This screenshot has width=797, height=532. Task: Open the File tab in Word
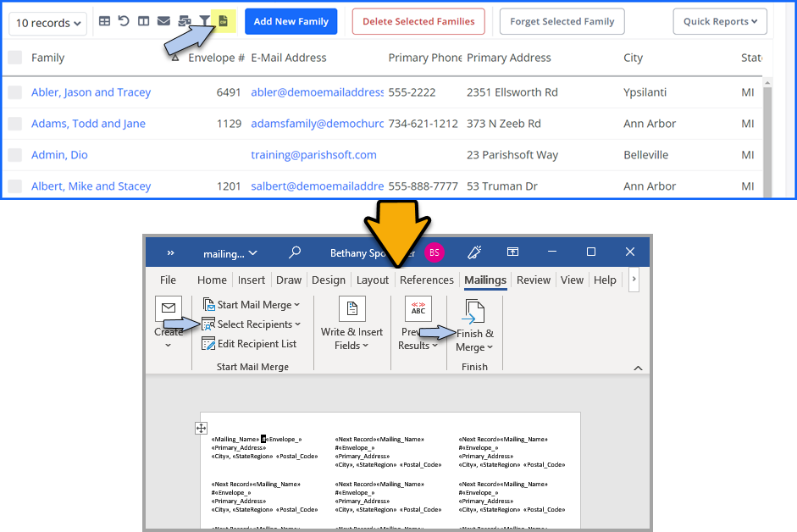(x=168, y=280)
